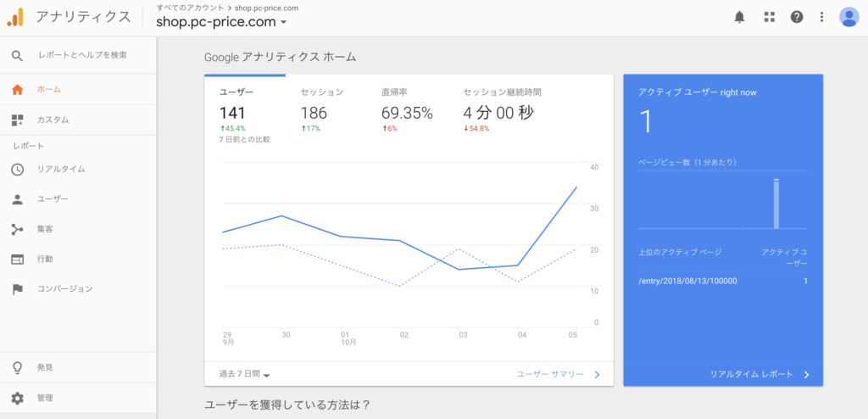
Task: Click the Google Analytics logo icon
Action: click(x=15, y=17)
